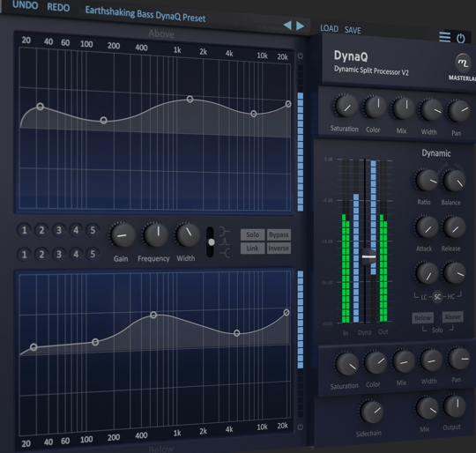
Task: Click the Masterlab logo icon
Action: coord(463,63)
